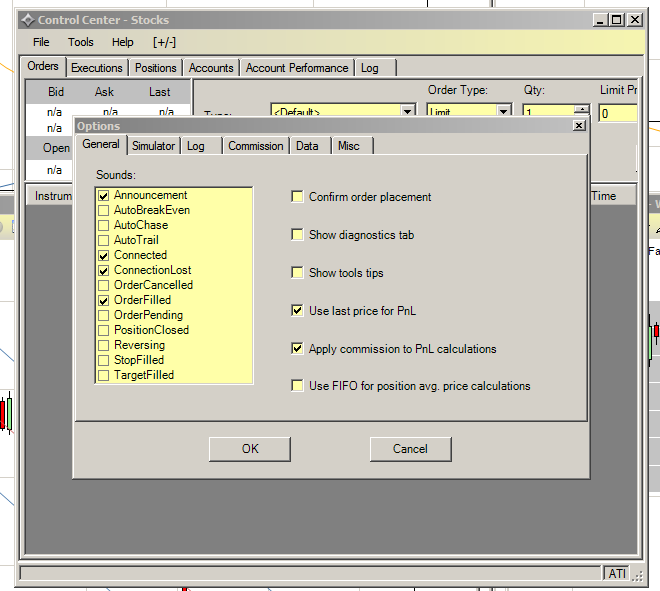Enable the AutoChase sound
Screen dimensions: 660x591
tap(104, 226)
